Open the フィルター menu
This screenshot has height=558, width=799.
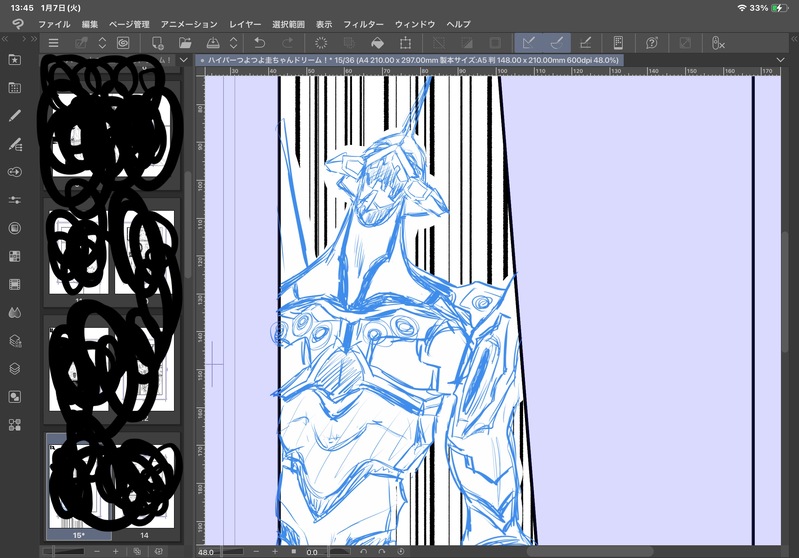(363, 24)
